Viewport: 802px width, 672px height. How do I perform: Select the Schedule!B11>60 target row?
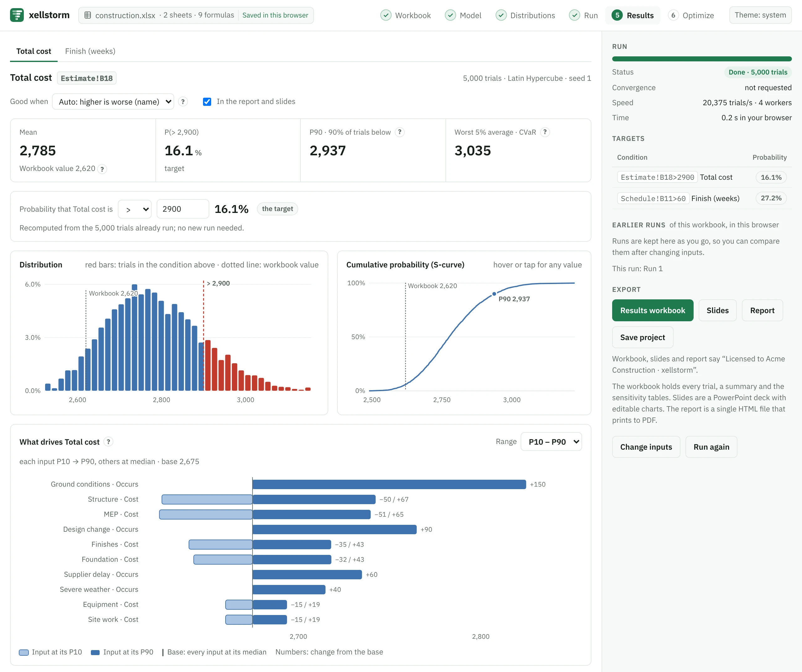[701, 198]
